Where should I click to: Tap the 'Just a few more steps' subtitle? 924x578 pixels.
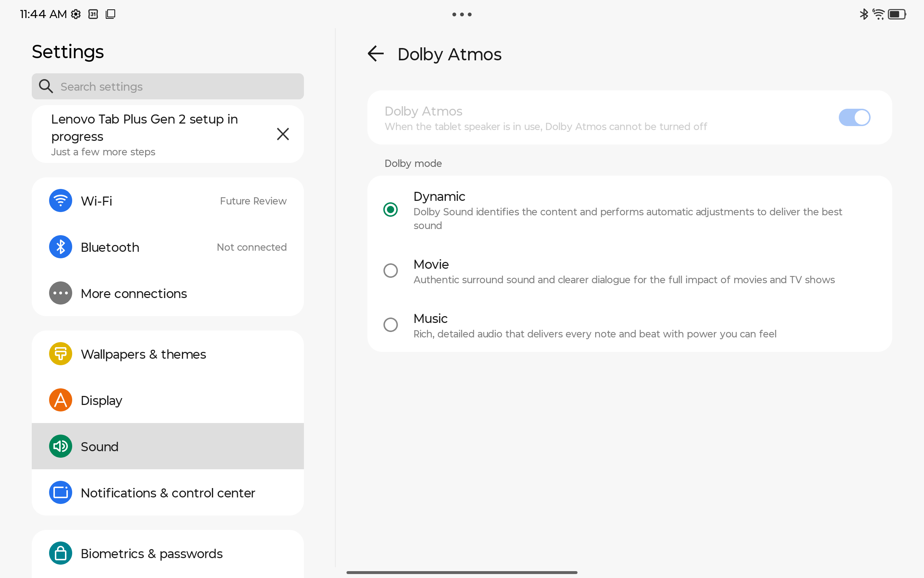pos(103,152)
